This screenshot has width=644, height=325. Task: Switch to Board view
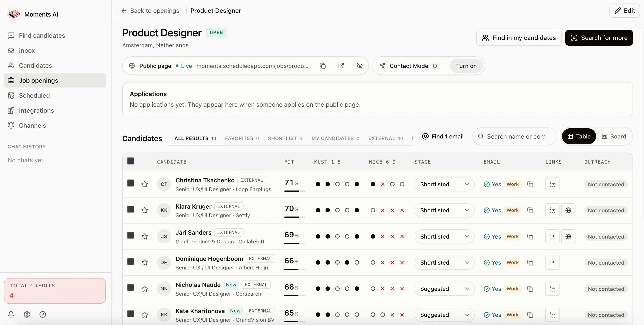(614, 136)
